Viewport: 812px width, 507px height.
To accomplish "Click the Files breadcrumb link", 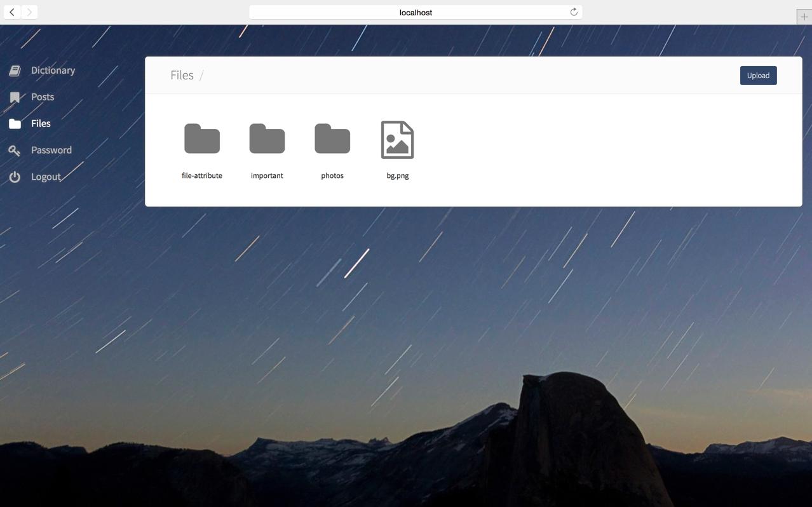I will coord(182,75).
